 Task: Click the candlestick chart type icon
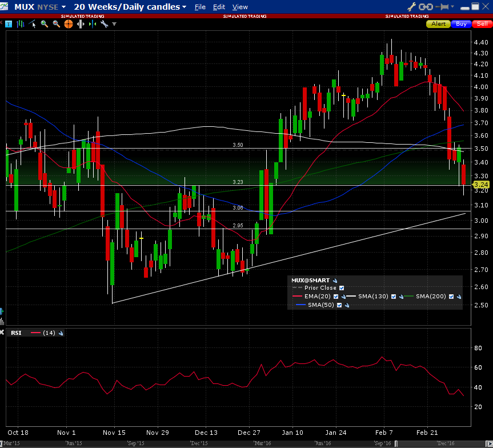coord(21,24)
